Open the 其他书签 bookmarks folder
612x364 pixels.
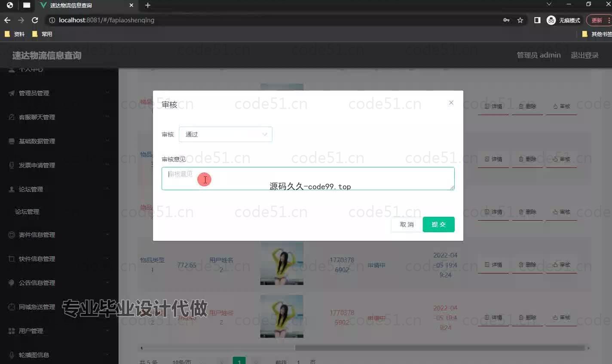(597, 34)
